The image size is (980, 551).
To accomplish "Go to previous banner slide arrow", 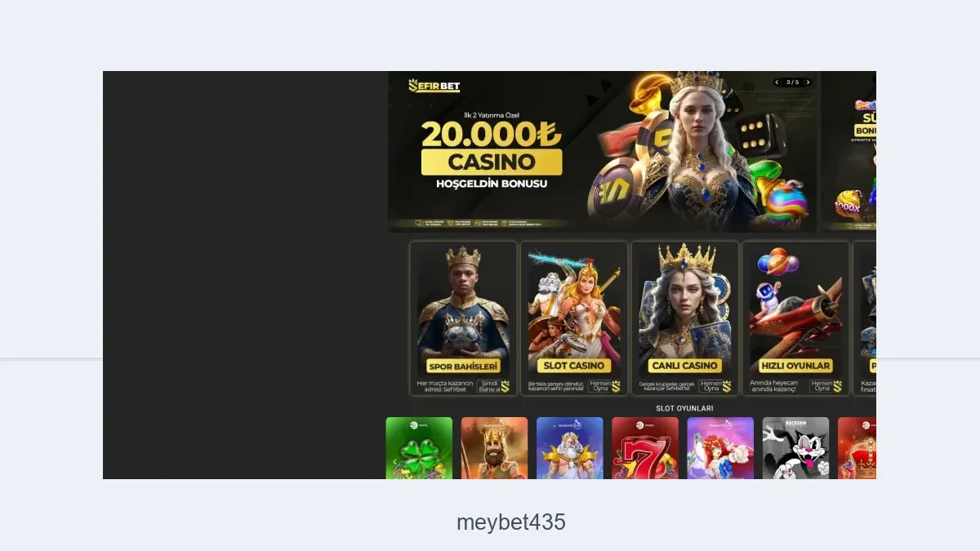I will pyautogui.click(x=777, y=82).
